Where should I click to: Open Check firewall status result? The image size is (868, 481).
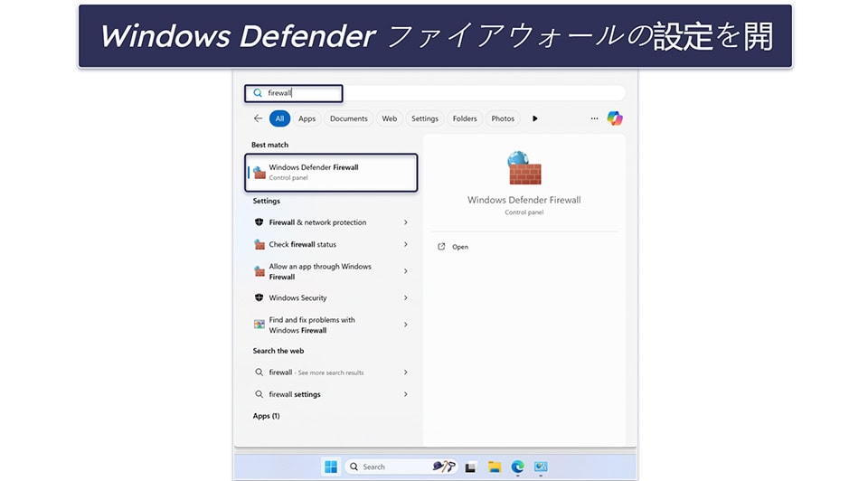(331, 245)
